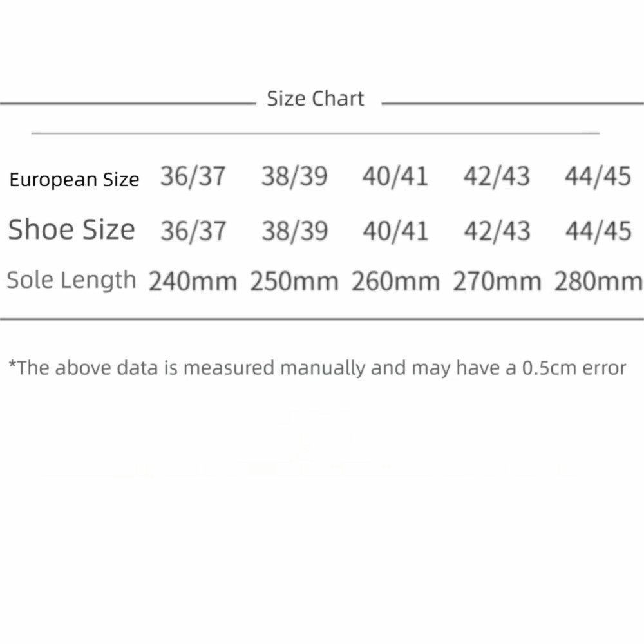The image size is (644, 644).
Task: Click the 0.5cm error disclaimer note
Action: 317,368
